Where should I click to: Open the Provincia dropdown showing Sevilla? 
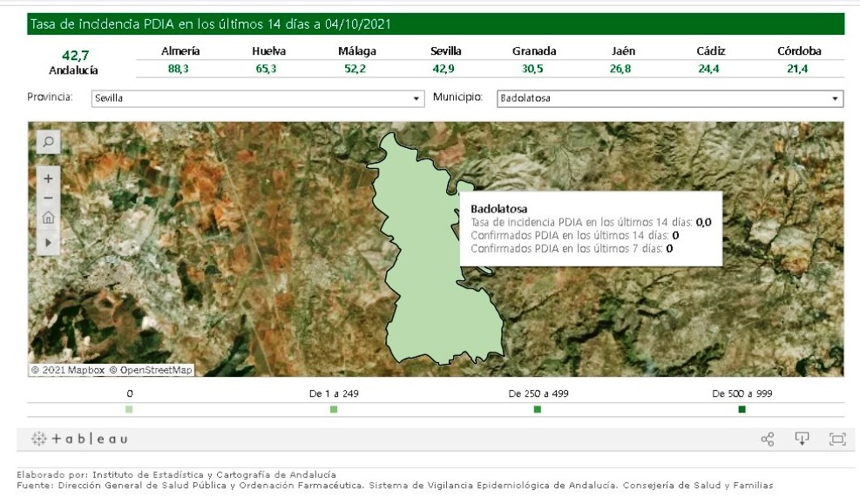click(257, 98)
